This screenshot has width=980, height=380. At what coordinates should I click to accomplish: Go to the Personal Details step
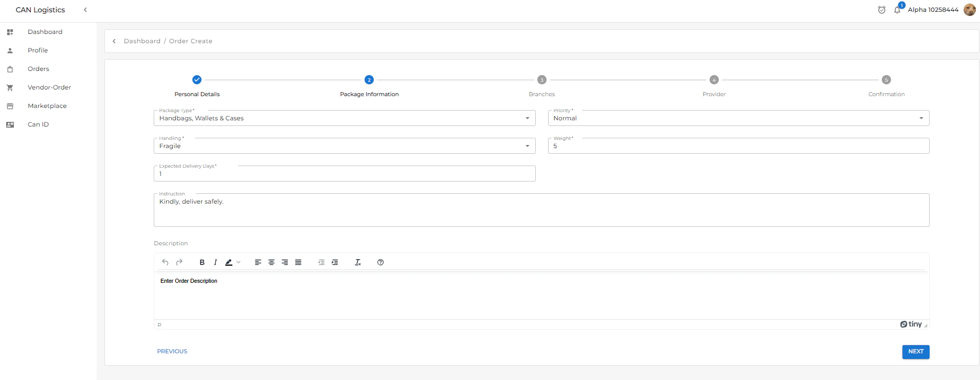click(197, 86)
